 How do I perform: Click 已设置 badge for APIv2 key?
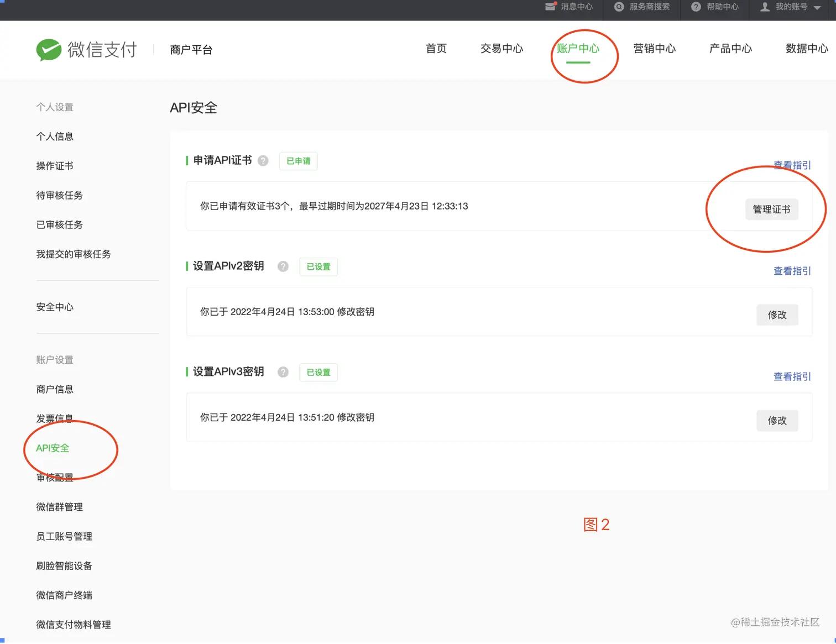[318, 266]
